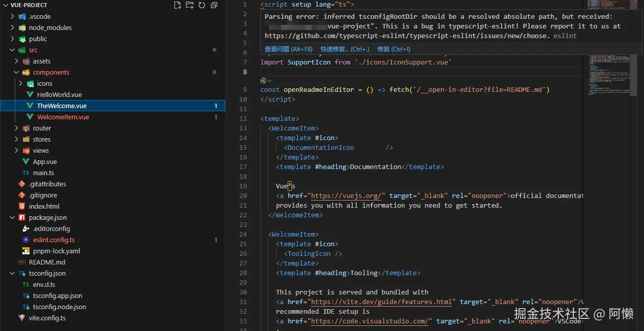The width and height of the screenshot is (644, 331).
Task: Refresh the explorer with the refresh icon
Action: (202, 5)
